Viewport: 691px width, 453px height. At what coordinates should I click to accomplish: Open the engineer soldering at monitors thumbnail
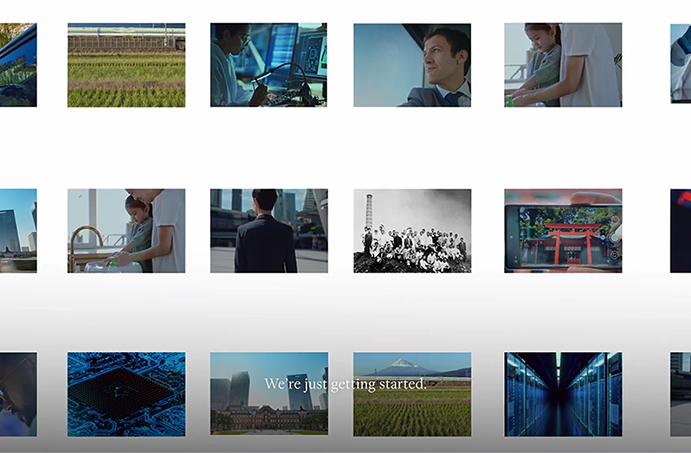tap(269, 65)
